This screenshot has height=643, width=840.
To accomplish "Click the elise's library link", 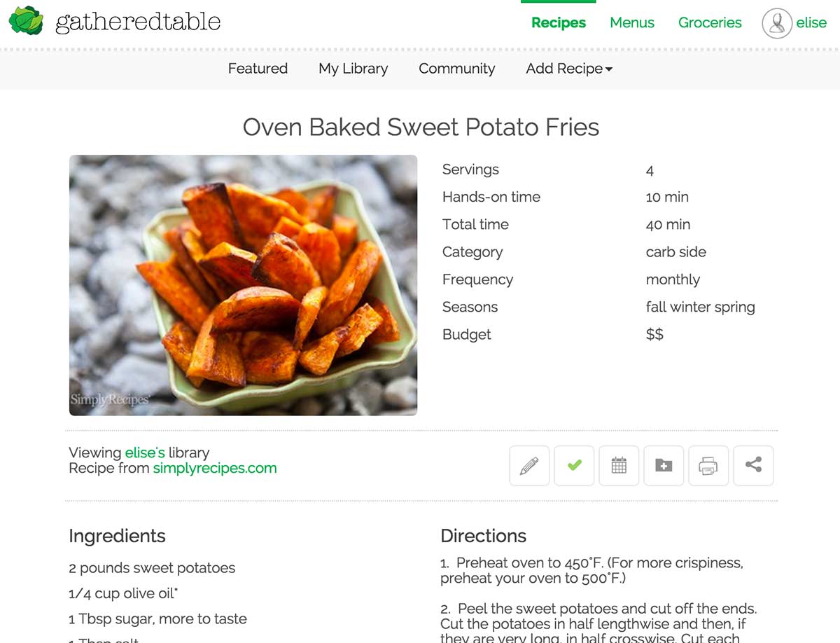I will [x=145, y=453].
